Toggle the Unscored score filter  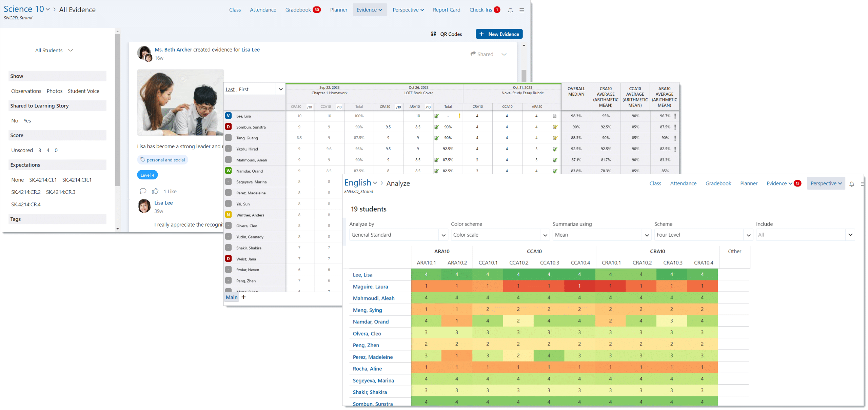click(x=22, y=150)
